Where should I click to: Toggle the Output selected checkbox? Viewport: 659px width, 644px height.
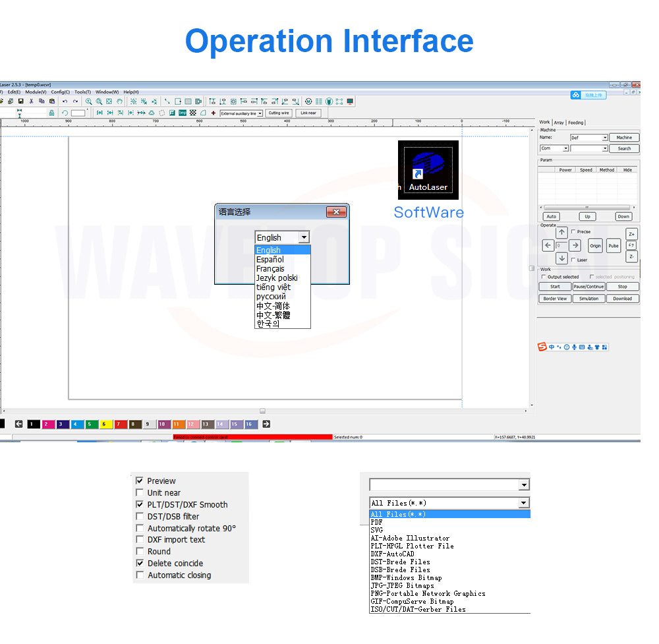pos(543,277)
